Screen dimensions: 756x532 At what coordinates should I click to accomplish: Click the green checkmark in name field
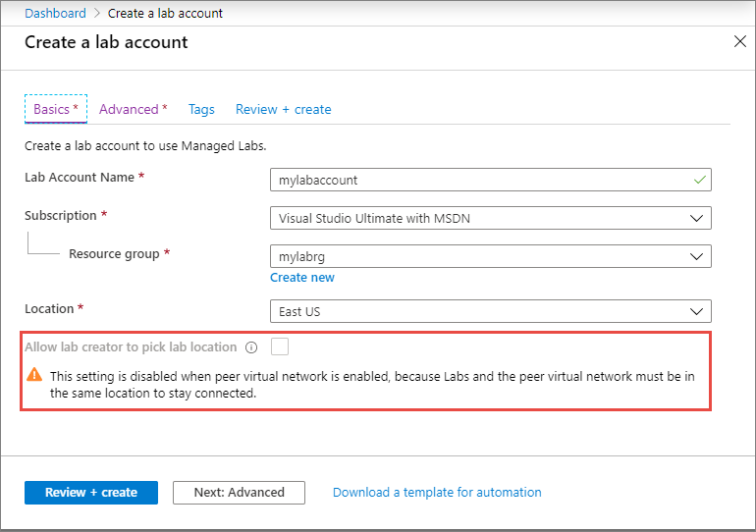tap(700, 180)
